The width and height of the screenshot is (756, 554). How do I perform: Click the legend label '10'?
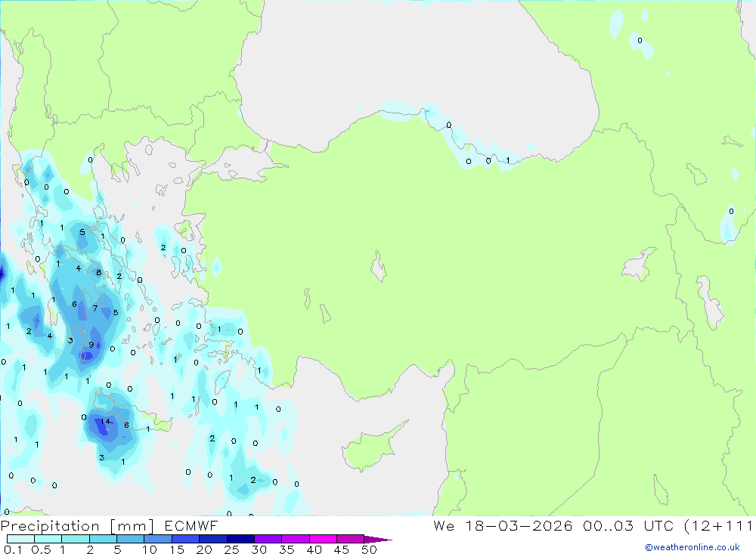point(149,549)
